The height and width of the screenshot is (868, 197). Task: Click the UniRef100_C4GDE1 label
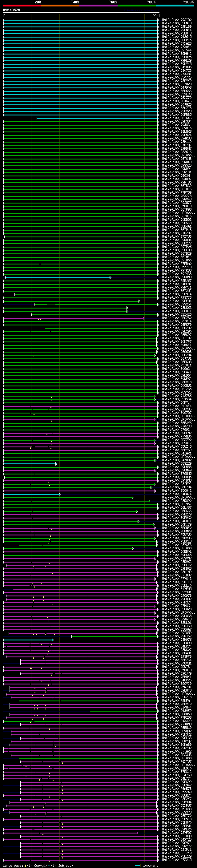[177, 521]
